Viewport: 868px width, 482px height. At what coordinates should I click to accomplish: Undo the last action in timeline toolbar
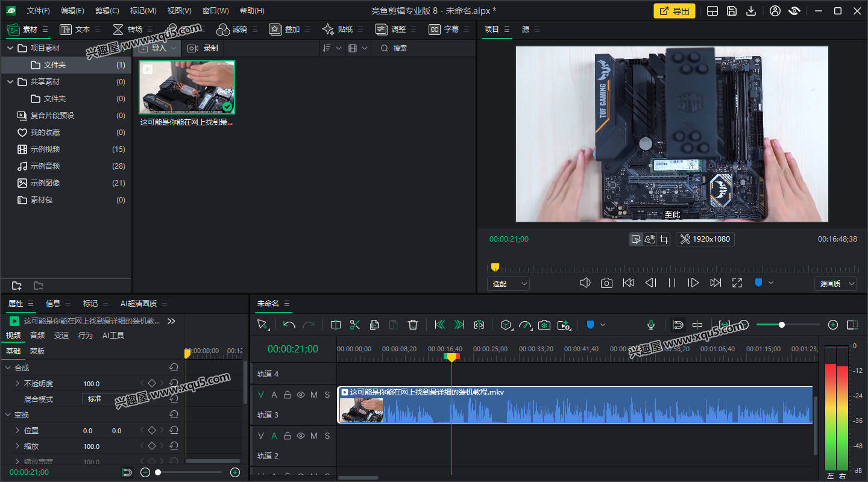pos(289,325)
